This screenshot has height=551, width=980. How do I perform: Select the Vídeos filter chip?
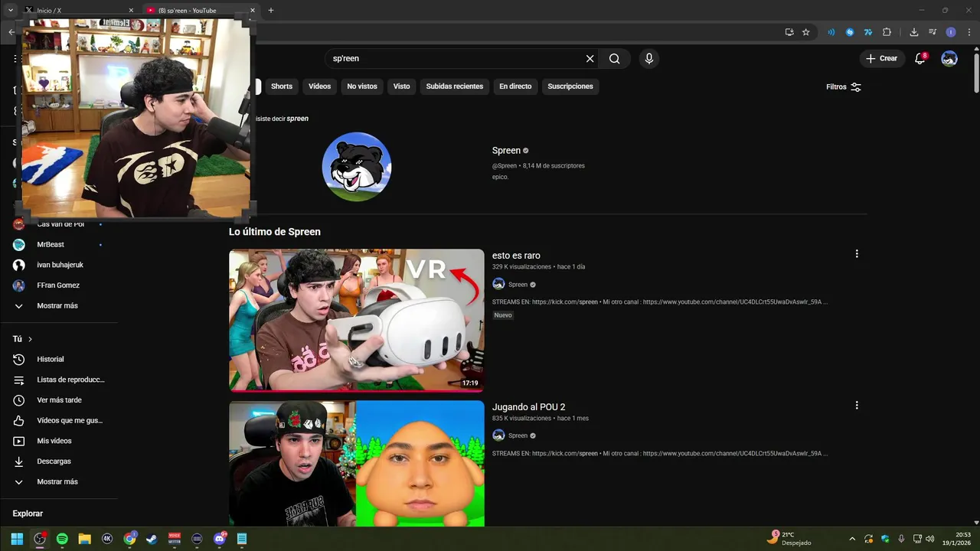pyautogui.click(x=319, y=86)
